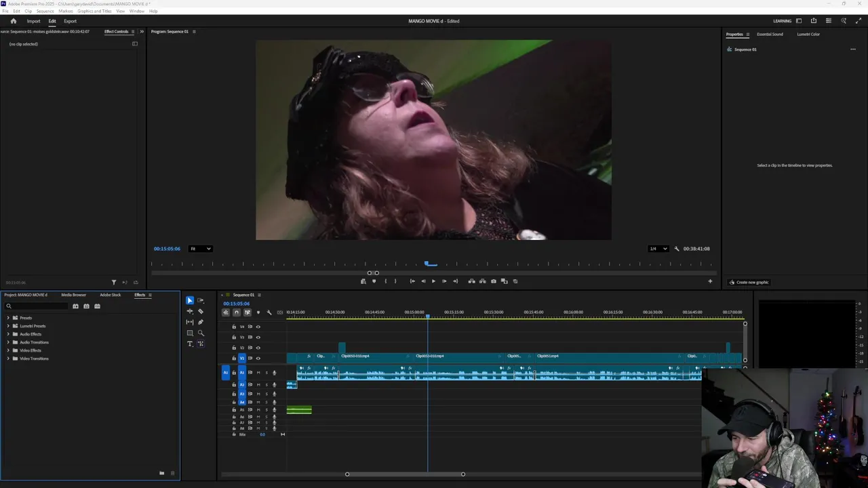Open the Sequence menu
Viewport: 868px width, 488px height.
tap(45, 12)
